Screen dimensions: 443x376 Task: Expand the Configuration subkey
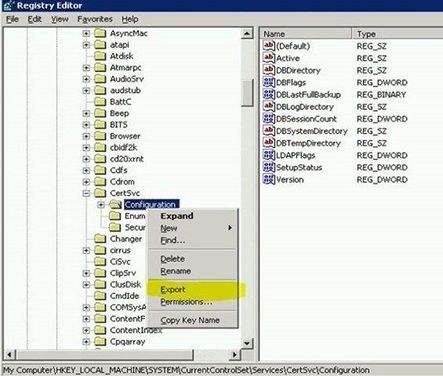101,204
